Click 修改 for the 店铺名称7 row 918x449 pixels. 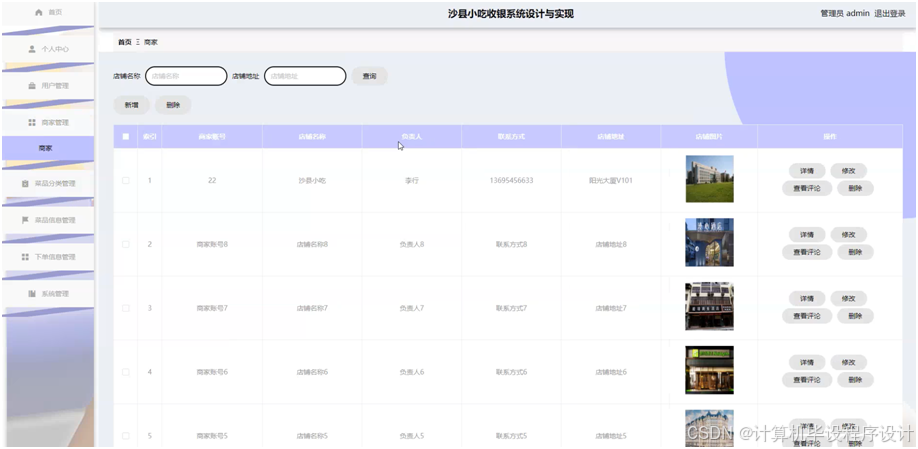848,299
